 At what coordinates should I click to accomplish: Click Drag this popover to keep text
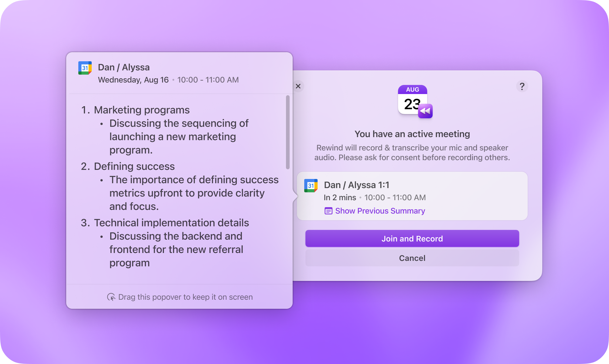(x=185, y=297)
